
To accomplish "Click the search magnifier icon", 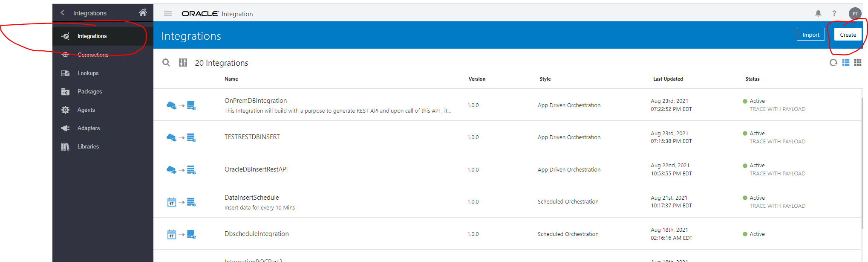I will 166,63.
